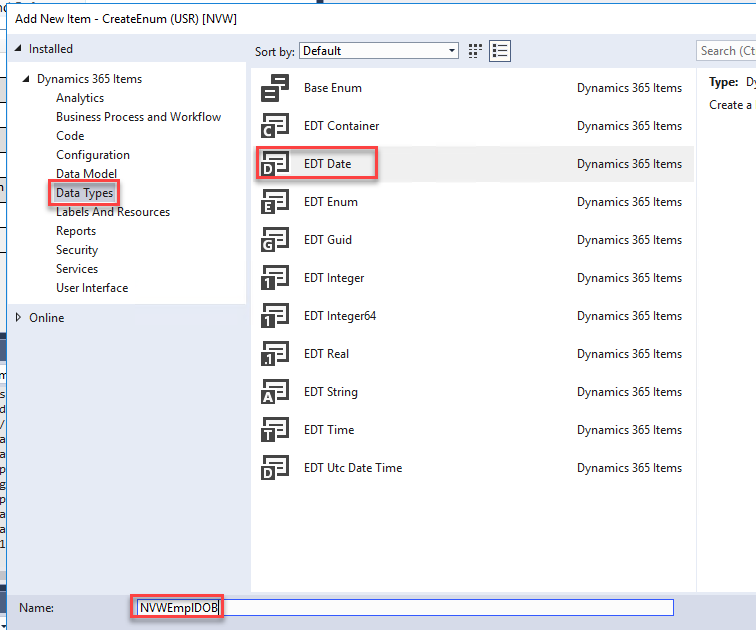Screen dimensions: 756x630
Task: Select the 'EDT Time' label
Action: pyautogui.click(x=329, y=430)
